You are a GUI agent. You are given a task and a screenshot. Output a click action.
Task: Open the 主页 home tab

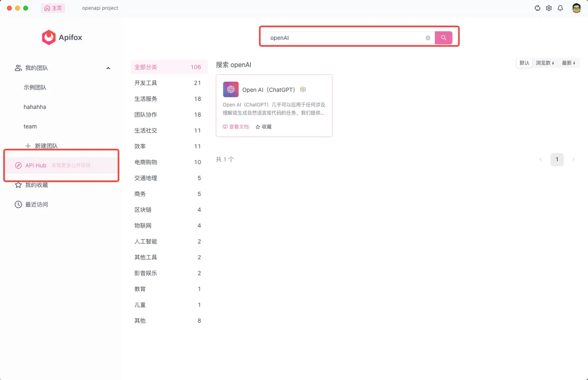click(x=53, y=8)
